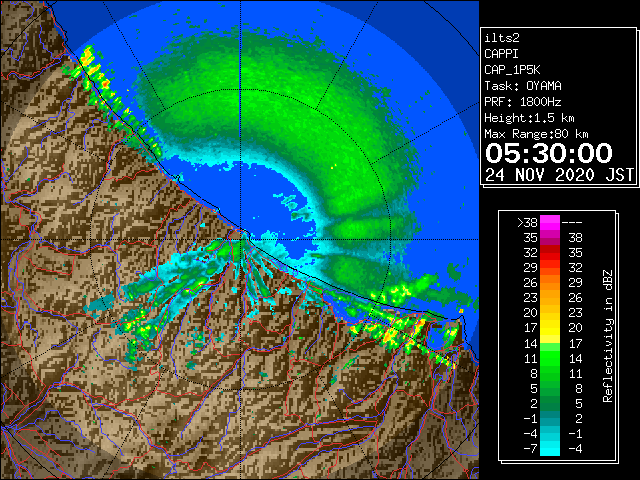Image resolution: width=640 pixels, height=480 pixels.
Task: Select the CAP_1P5K text
Action: 512,70
